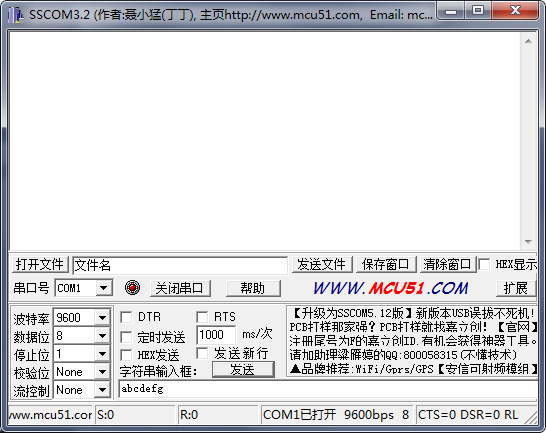Open the WWW.MCU51.COM logo link
Image resolution: width=546 pixels, height=433 pixels.
(x=390, y=288)
